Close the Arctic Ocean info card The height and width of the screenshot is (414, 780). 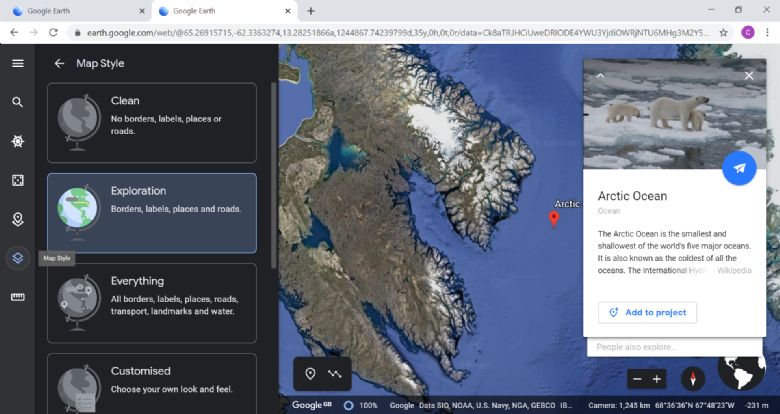pyautogui.click(x=749, y=76)
